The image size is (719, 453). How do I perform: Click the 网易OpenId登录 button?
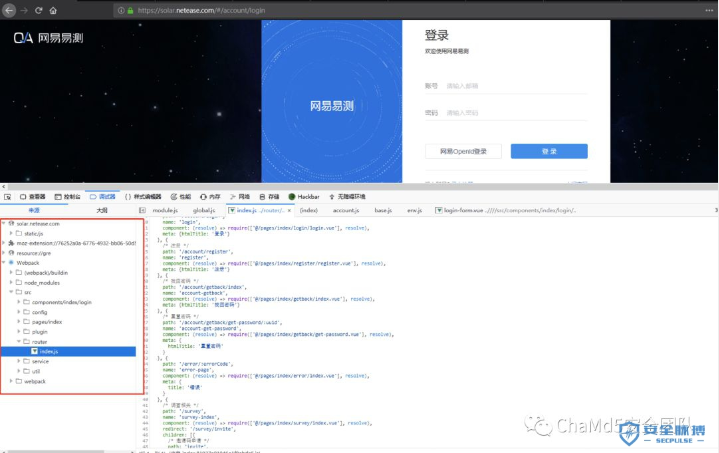click(x=463, y=151)
